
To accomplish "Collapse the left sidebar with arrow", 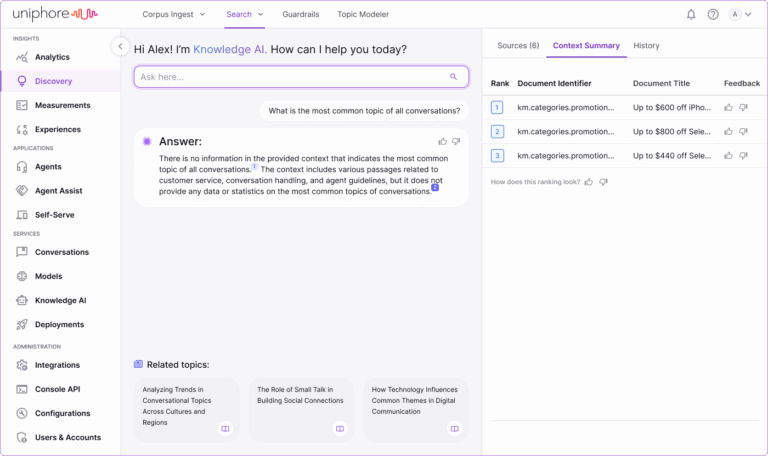I will pyautogui.click(x=120, y=46).
